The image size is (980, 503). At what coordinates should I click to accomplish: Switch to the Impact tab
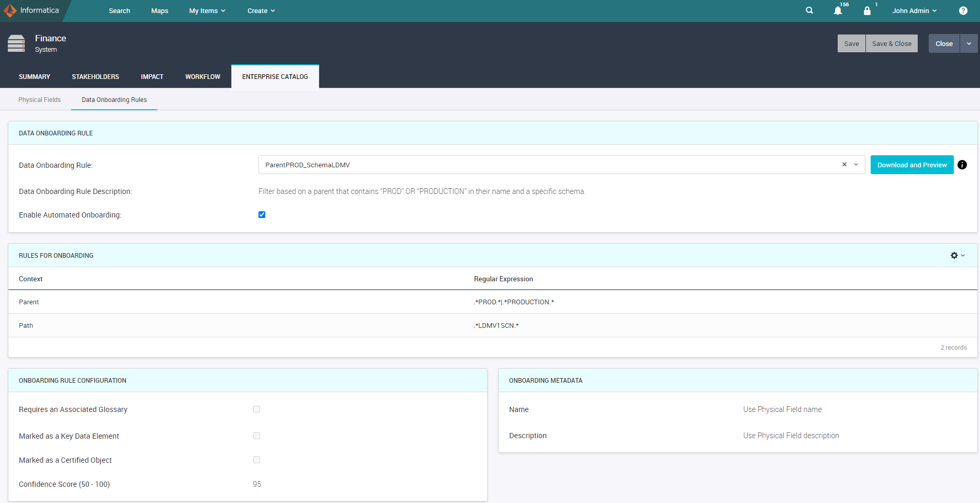(x=152, y=76)
